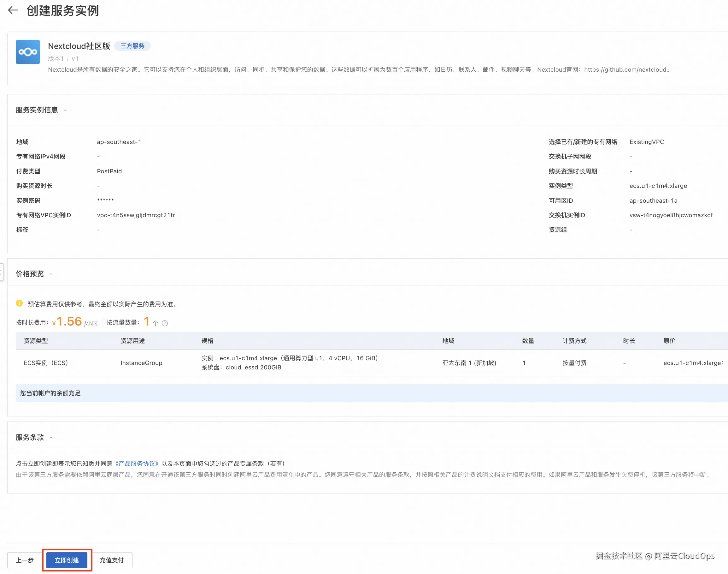Click the left-edge sidebar collapse handle
The image size is (728, 574).
1,272
